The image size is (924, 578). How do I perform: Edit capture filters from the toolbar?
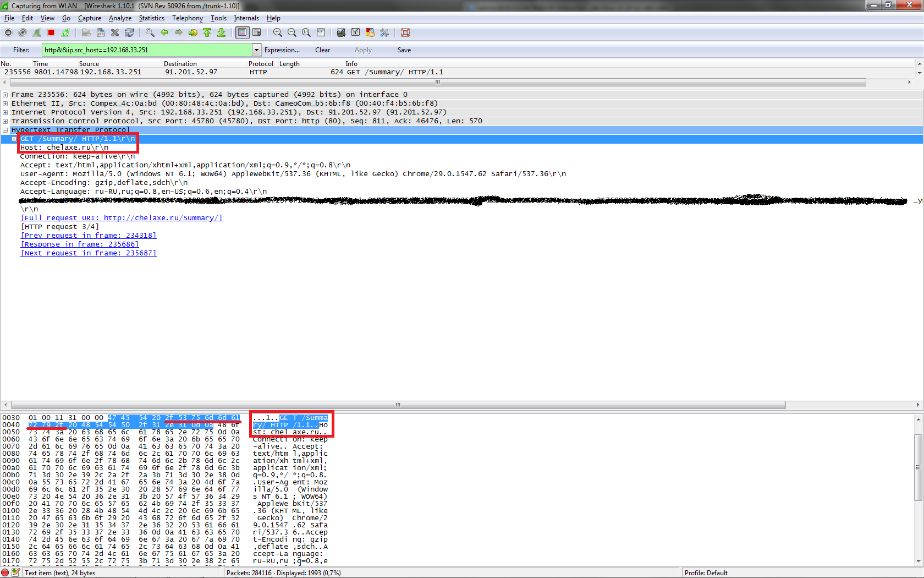341,32
